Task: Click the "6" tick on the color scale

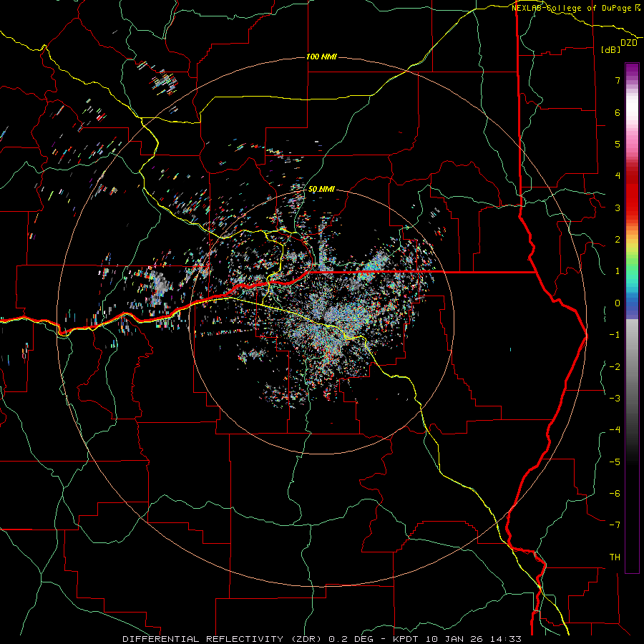Action: [x=618, y=112]
